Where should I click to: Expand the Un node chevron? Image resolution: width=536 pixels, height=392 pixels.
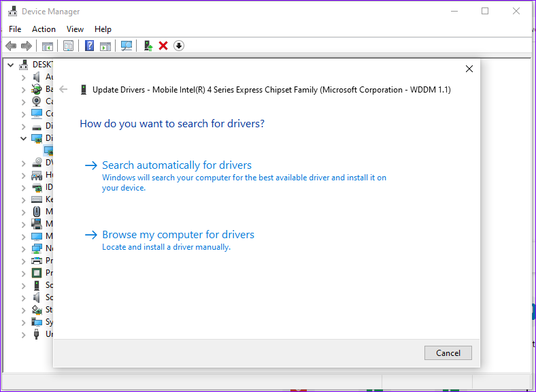pos(23,335)
